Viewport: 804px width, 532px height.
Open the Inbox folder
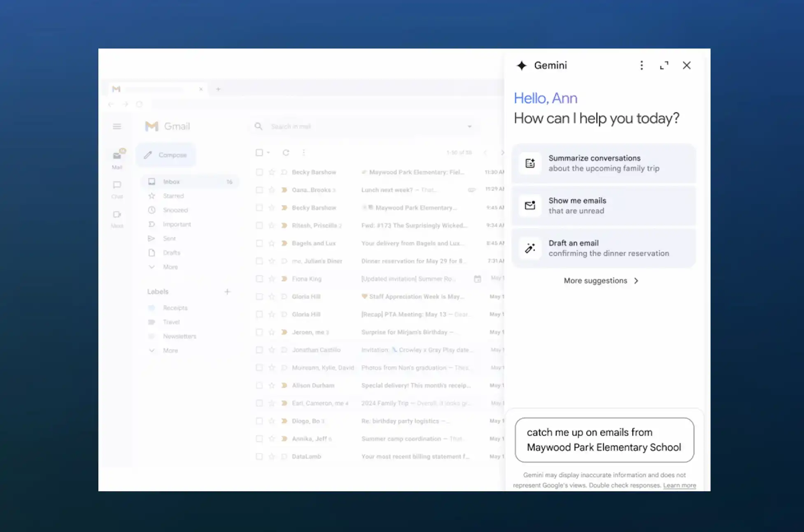171,181
